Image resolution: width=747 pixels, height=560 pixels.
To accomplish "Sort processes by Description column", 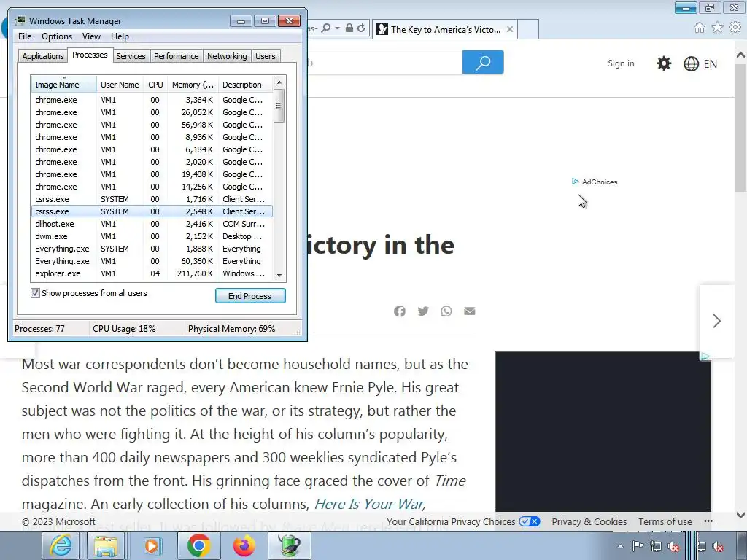I will [246, 85].
